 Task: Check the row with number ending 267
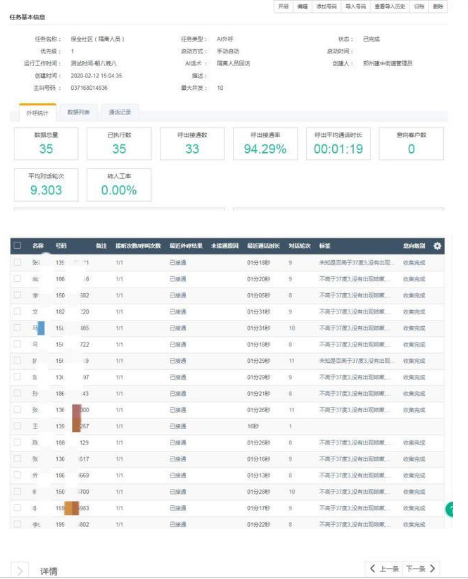click(17, 426)
